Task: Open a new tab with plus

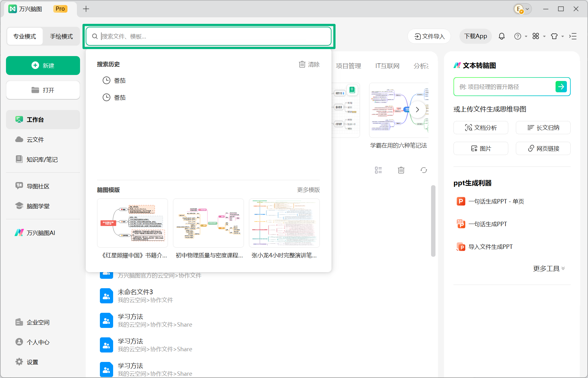Action: point(86,9)
